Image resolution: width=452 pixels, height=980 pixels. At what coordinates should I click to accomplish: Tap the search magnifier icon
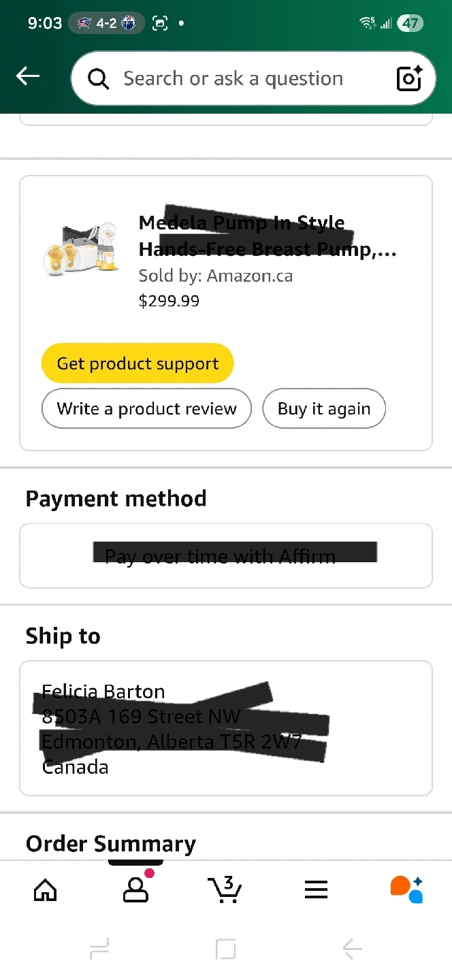[99, 79]
